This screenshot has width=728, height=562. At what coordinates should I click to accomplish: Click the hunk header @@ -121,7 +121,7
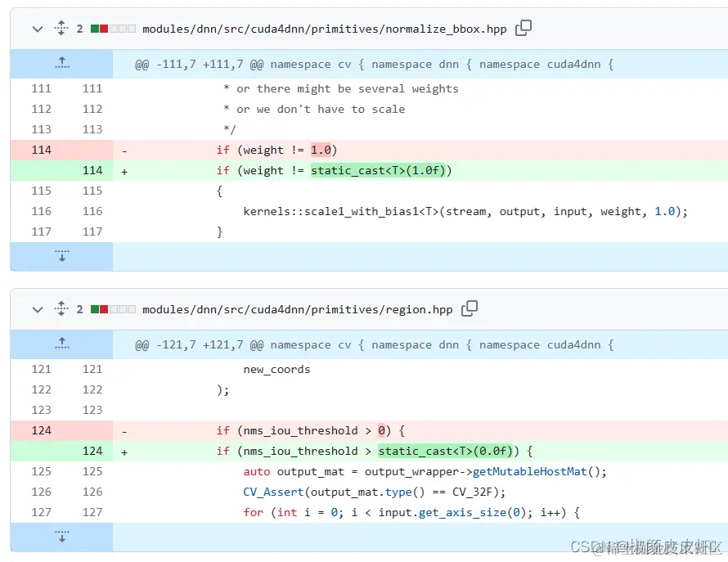pyautogui.click(x=374, y=344)
